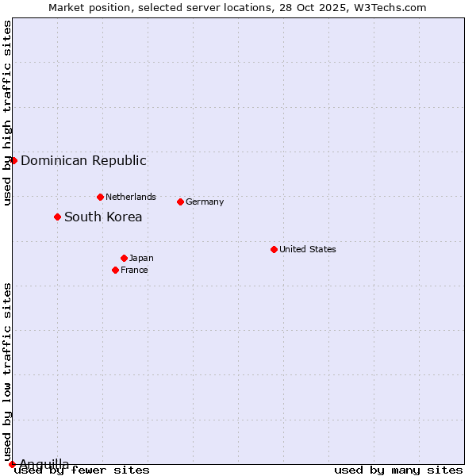476x476 pixels.
Task: Click the 'used by many sites' axis label
Action: pyautogui.click(x=398, y=470)
